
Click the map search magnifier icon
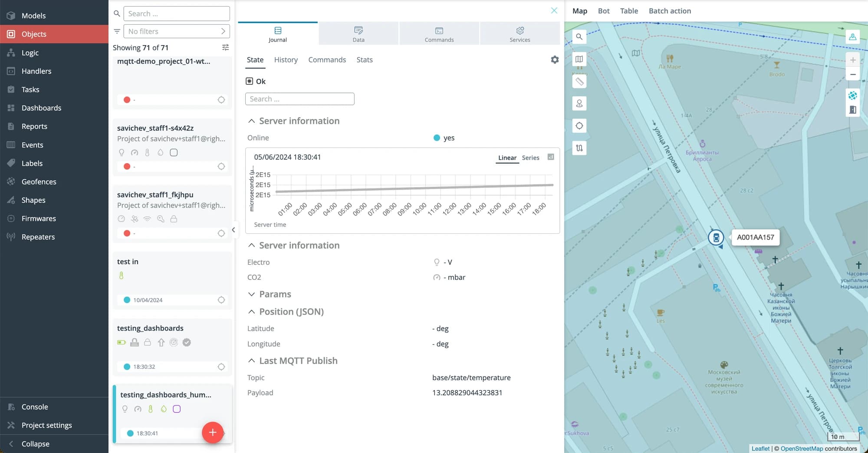(579, 37)
